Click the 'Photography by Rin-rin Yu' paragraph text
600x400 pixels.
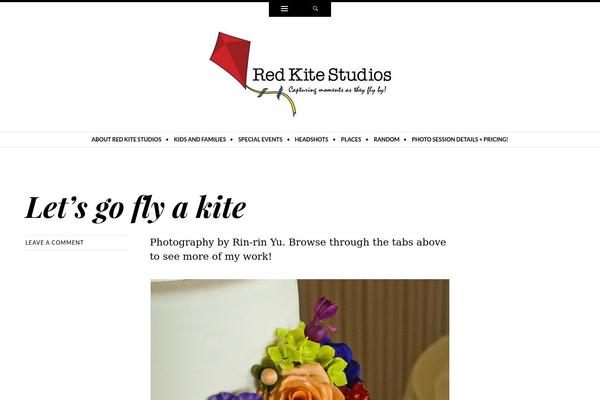298,249
